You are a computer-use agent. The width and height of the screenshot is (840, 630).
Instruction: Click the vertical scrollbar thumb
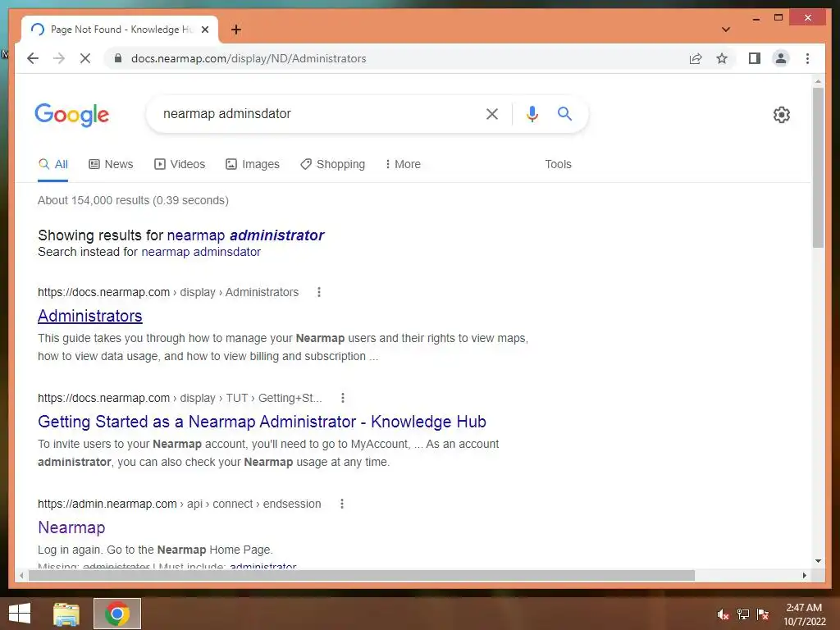pyautogui.click(x=818, y=167)
